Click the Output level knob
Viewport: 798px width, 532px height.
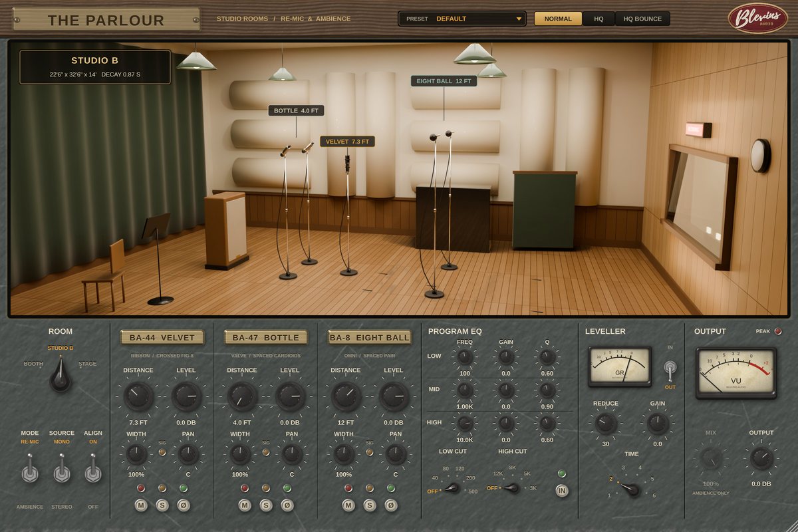(761, 458)
